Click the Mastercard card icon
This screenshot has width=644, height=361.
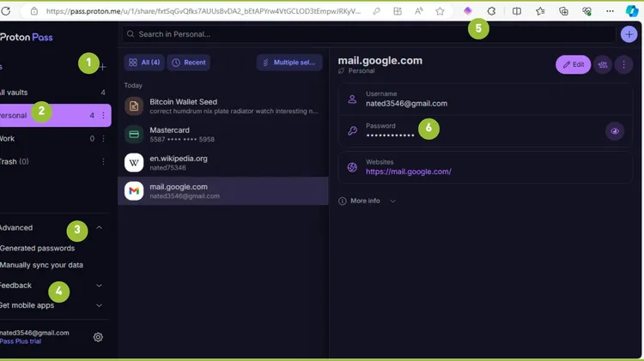134,135
